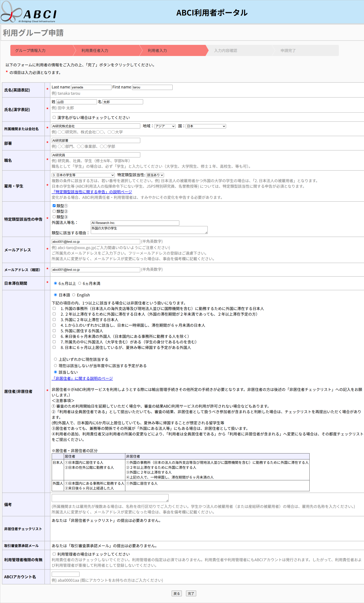The image size is (364, 603).
Task: Open the 地域 dropdown showing アジア
Action: coord(165,126)
